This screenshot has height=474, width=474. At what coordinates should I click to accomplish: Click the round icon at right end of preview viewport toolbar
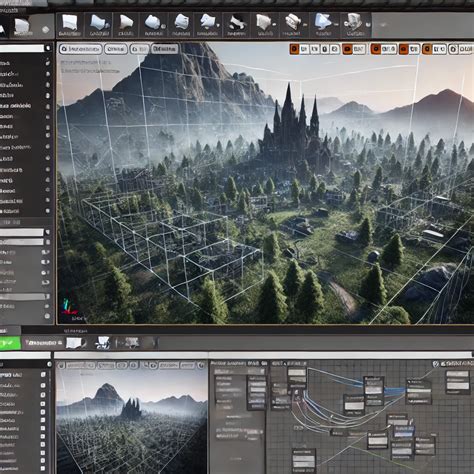pos(200,366)
